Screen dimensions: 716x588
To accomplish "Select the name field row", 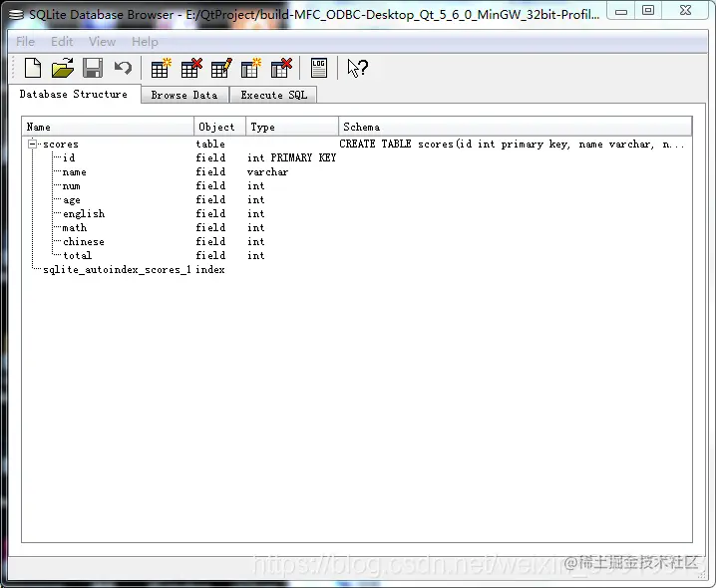I will click(x=357, y=171).
